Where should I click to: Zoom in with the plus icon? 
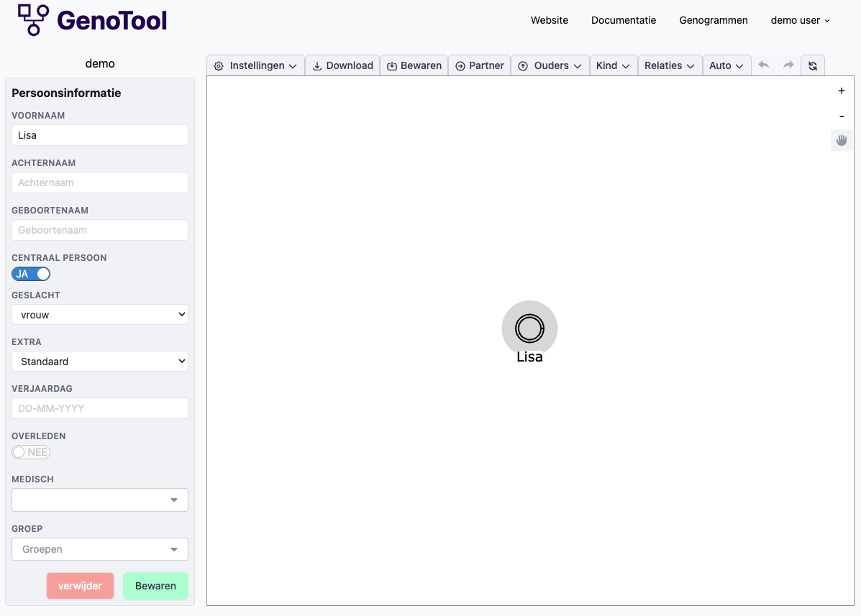pyautogui.click(x=841, y=91)
